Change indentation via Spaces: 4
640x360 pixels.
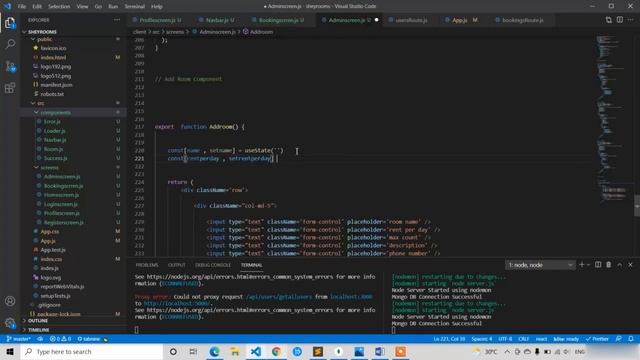click(x=482, y=339)
